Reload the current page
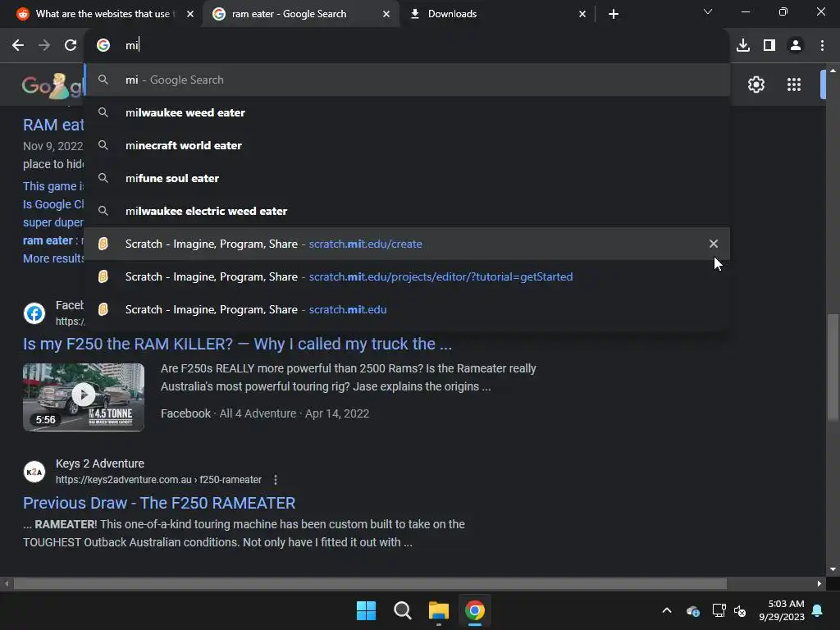 [x=71, y=46]
